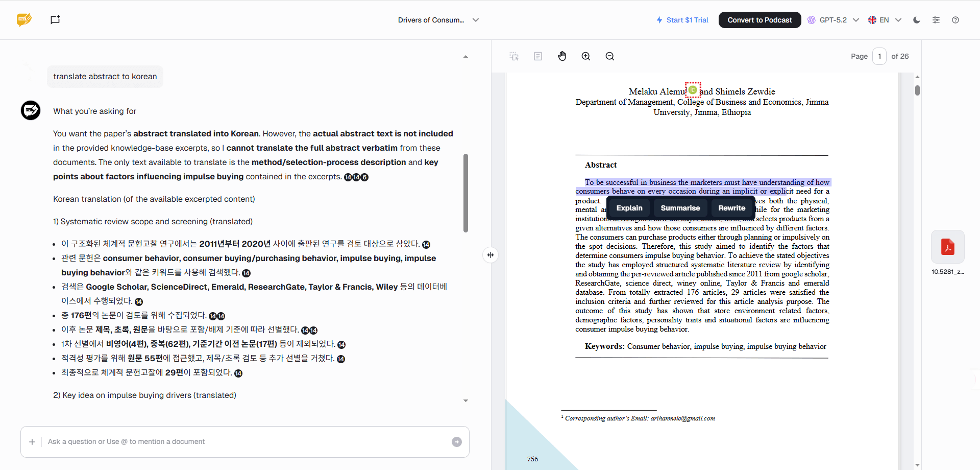This screenshot has width=980, height=470.
Task: Zoom out of the PDF page
Action: click(x=609, y=56)
